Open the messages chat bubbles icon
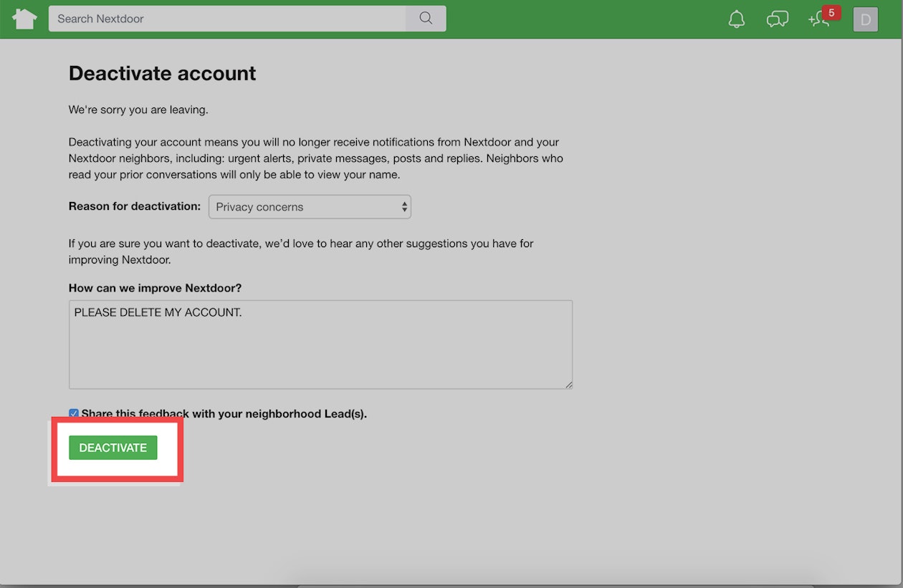Screen dimensions: 903x588 [778, 19]
